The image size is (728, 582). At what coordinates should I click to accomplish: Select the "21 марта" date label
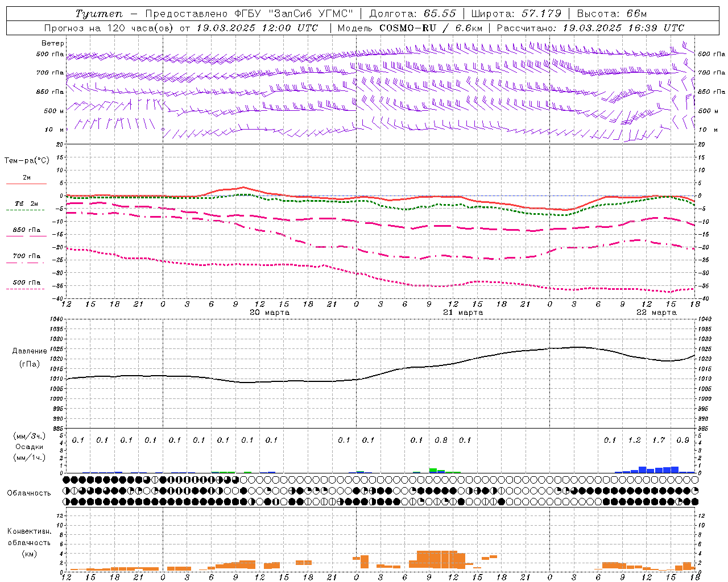463,313
